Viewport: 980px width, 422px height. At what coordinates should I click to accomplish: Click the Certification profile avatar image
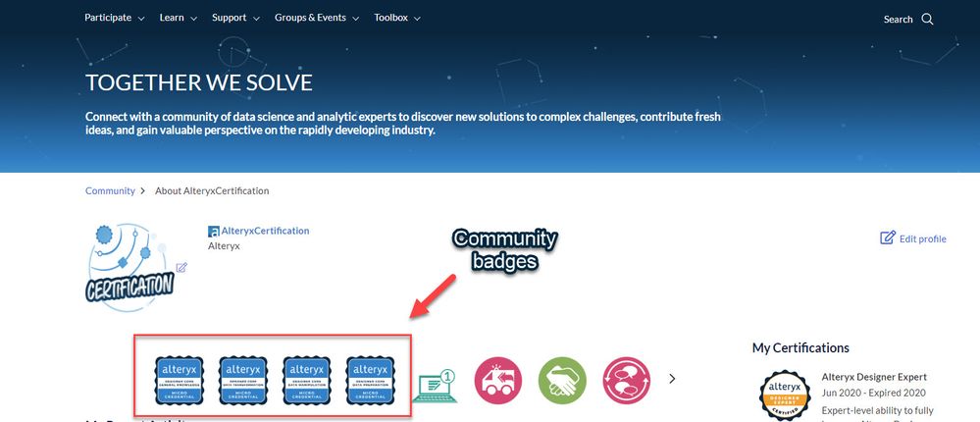(130, 268)
